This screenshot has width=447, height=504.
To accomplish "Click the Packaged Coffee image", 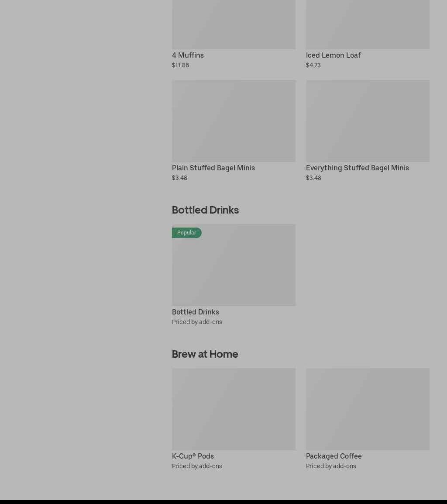I will coord(368,409).
